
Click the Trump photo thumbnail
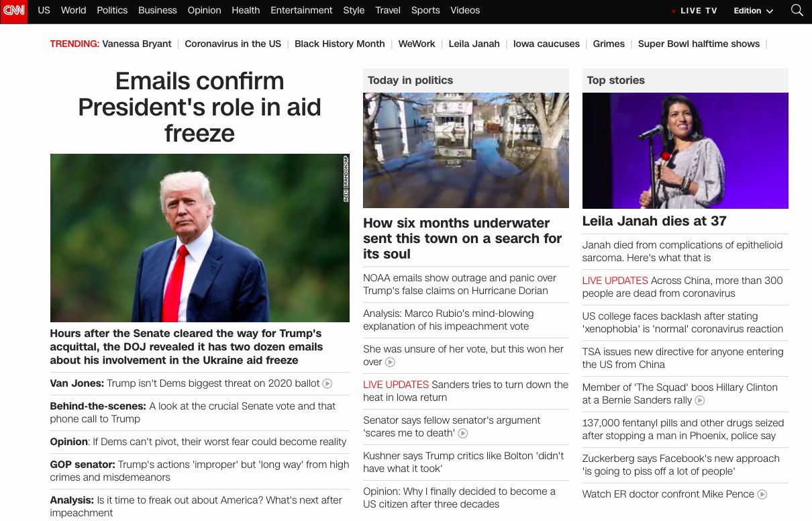tap(199, 238)
